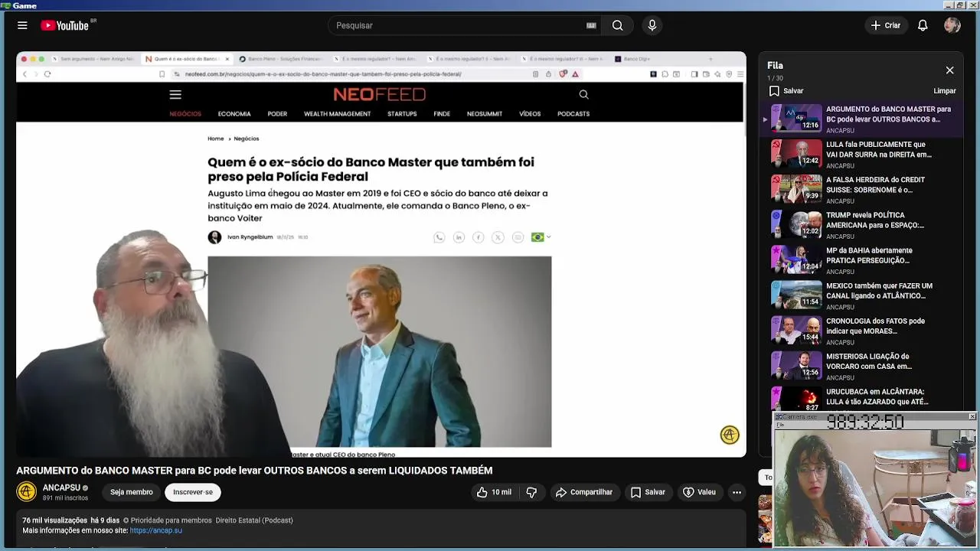Open the ANCAPSU channel avatar
The width and height of the screenshot is (980, 551).
coord(26,492)
